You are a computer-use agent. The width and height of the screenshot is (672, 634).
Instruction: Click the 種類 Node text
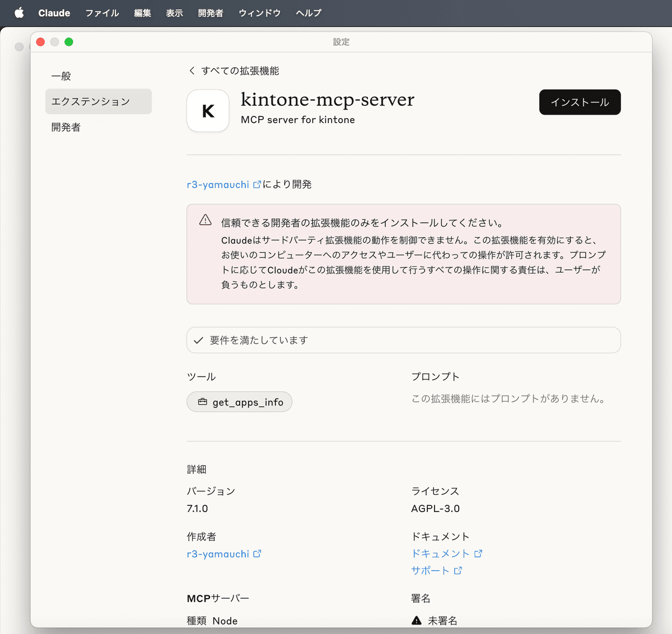pyautogui.click(x=212, y=621)
